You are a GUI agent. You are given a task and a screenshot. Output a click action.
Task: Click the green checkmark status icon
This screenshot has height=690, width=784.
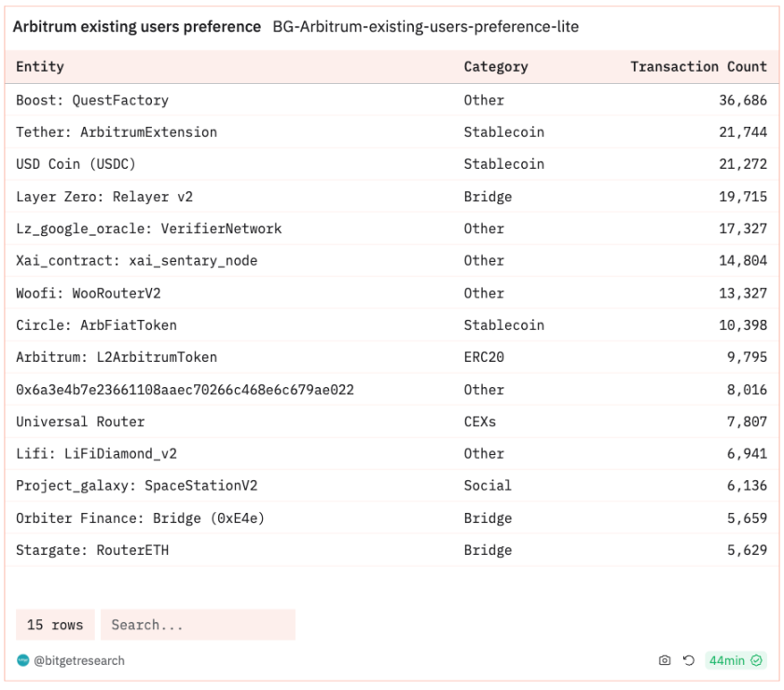point(757,660)
